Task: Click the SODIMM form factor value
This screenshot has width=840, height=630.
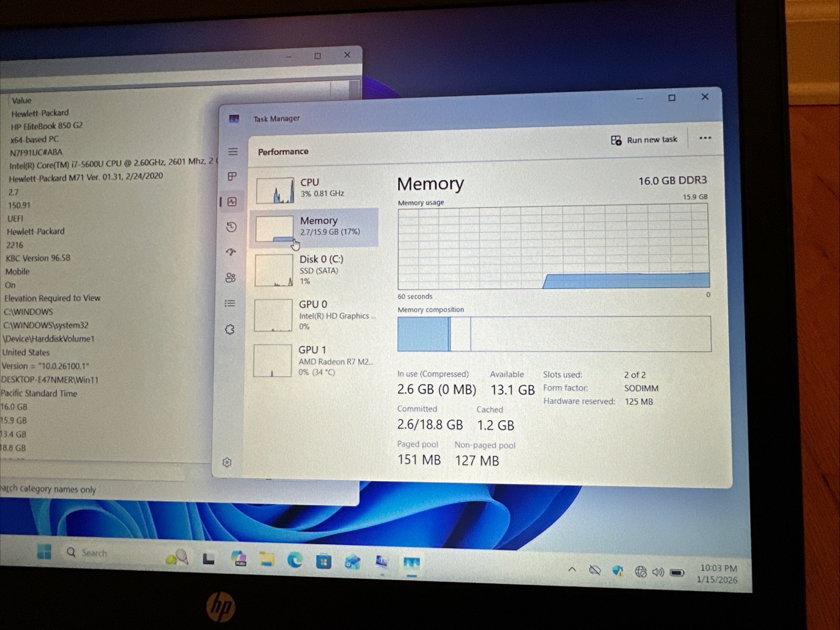Action: 641,388
